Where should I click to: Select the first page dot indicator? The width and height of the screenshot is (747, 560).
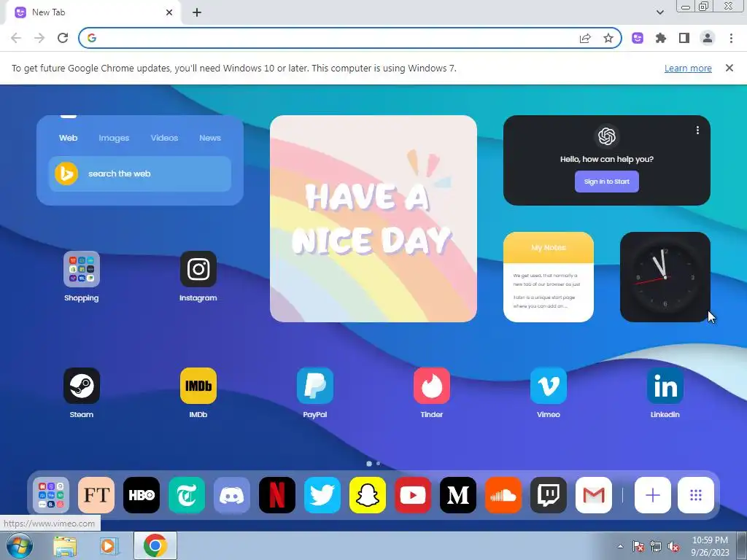pos(368,463)
